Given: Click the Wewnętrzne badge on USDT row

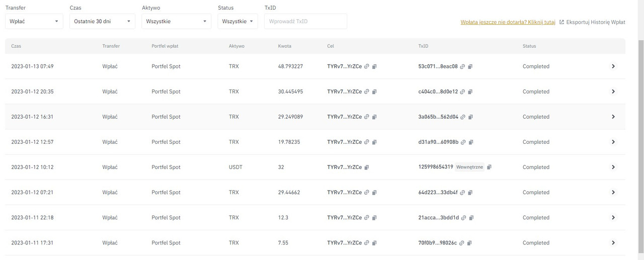Looking at the screenshot, I should [469, 167].
